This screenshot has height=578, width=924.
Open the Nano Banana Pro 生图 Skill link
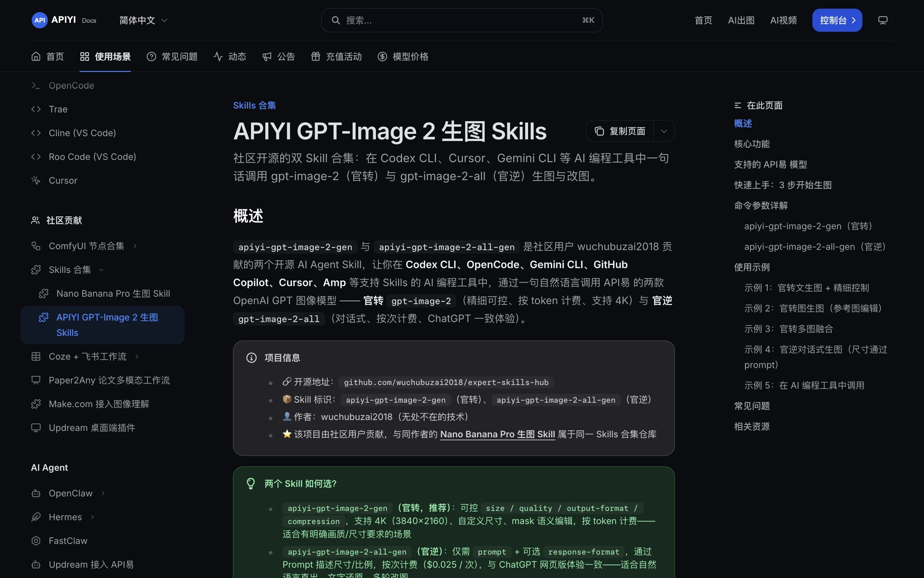click(x=497, y=434)
